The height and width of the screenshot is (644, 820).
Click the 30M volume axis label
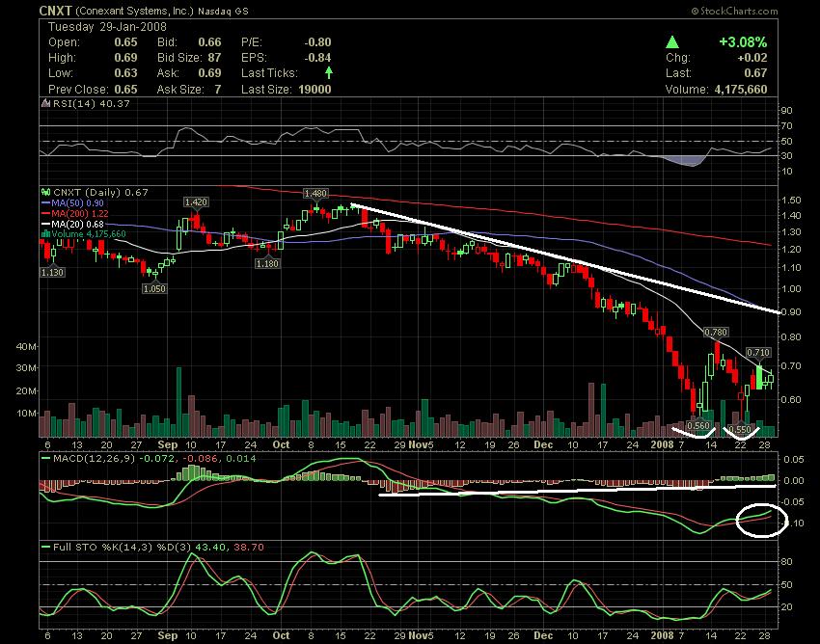[27, 368]
